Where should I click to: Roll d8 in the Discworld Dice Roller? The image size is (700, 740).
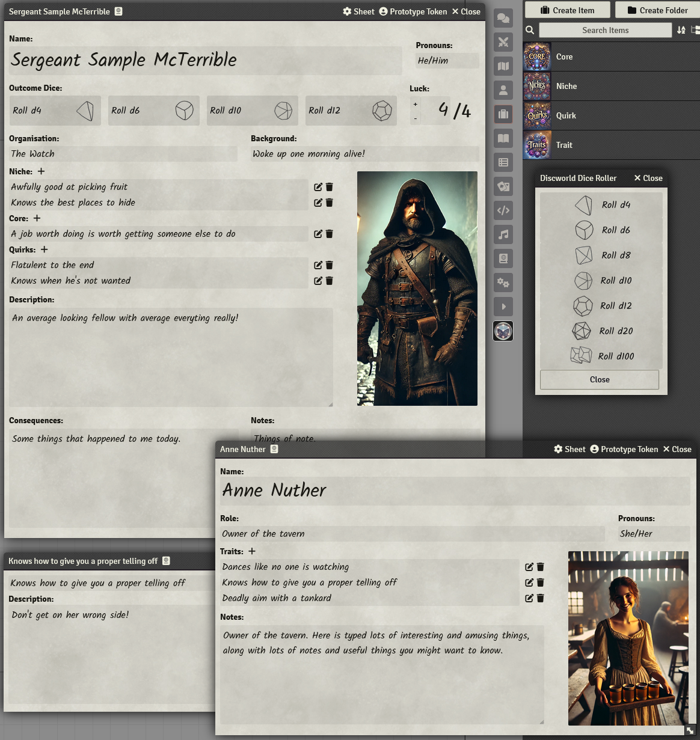[x=601, y=255]
